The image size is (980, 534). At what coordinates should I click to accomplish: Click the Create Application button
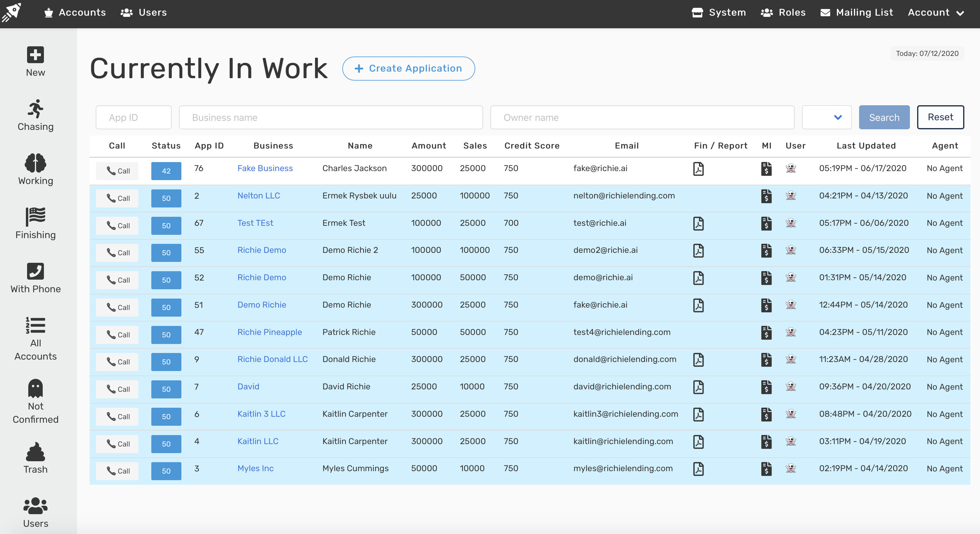(408, 69)
